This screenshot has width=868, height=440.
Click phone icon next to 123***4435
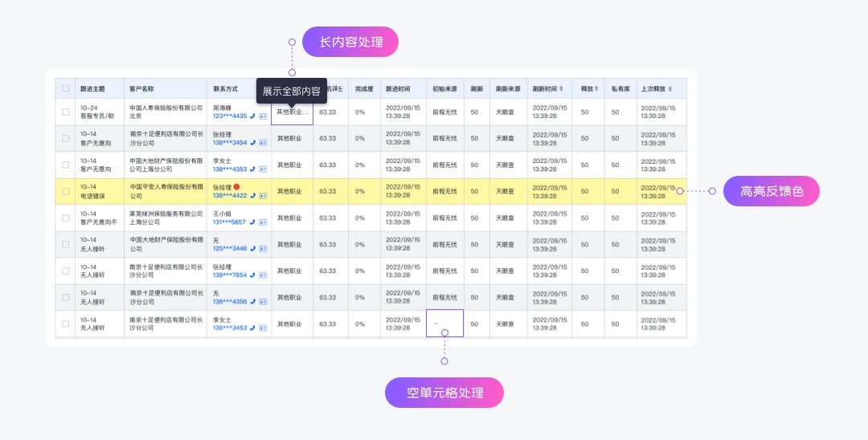[x=253, y=116]
